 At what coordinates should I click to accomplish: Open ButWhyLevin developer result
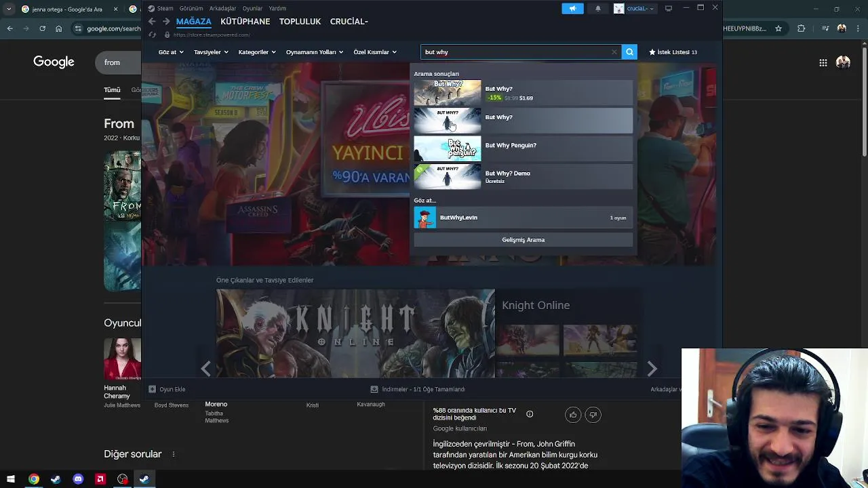pos(523,218)
